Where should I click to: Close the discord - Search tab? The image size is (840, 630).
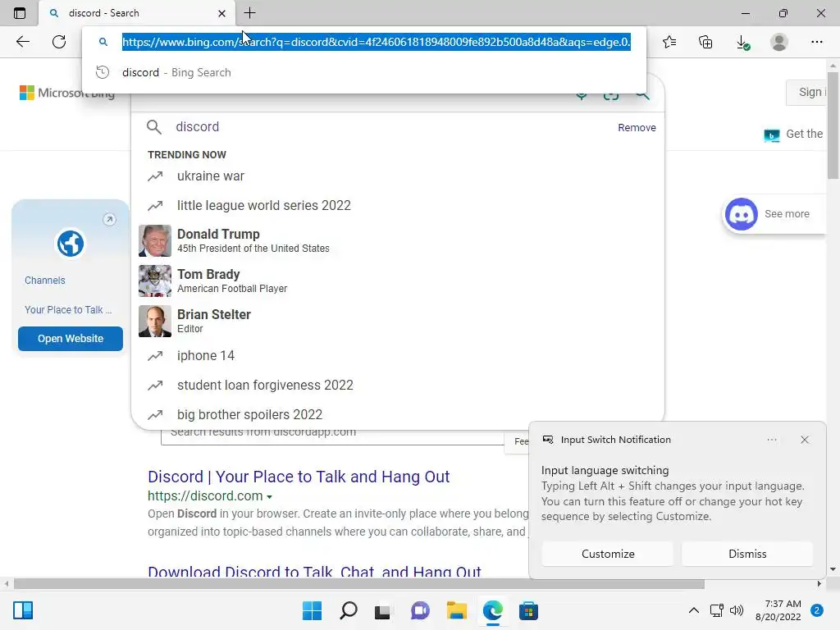[221, 13]
